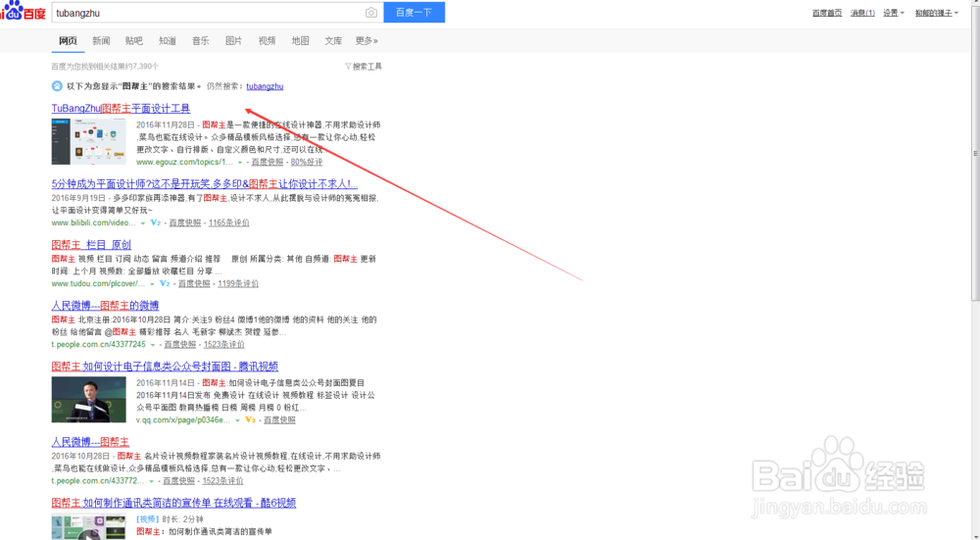Viewport: 980px width, 540px height.
Task: Click the 百度一下 search button
Action: click(414, 13)
